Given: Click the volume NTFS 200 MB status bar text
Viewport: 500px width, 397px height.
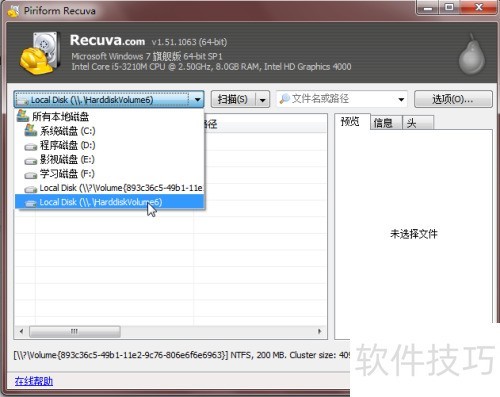Looking at the screenshot, I should pos(182,355).
